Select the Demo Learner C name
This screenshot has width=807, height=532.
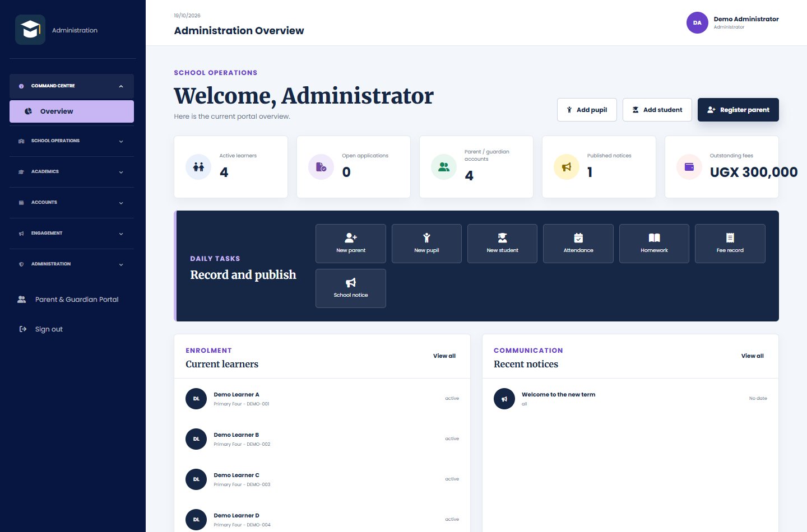coord(236,475)
